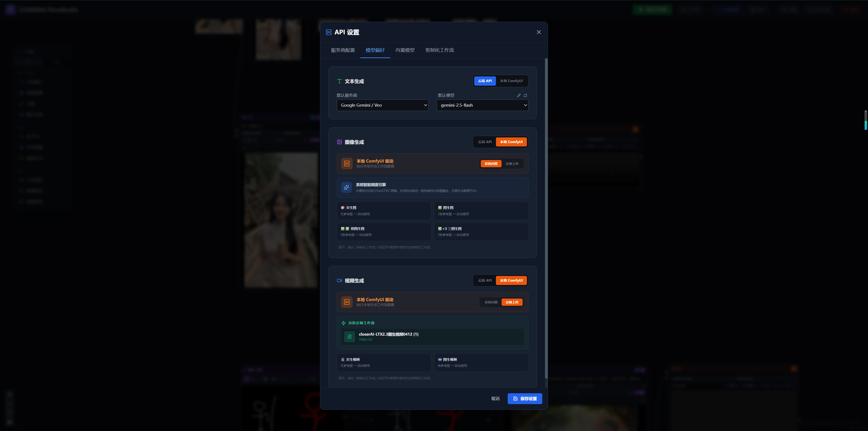Click the blue 视频生成 video camera icon
Screen dimensions: 868x431
click(339, 280)
